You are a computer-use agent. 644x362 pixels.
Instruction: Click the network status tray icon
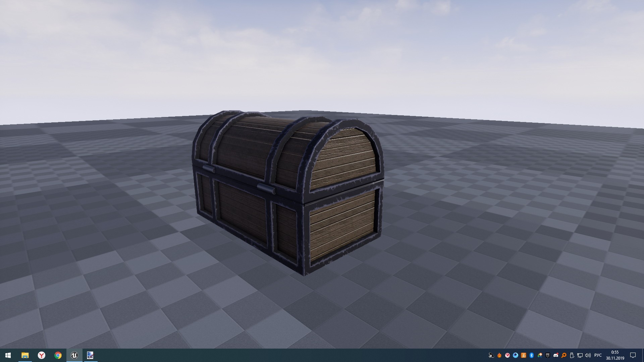pyautogui.click(x=580, y=355)
